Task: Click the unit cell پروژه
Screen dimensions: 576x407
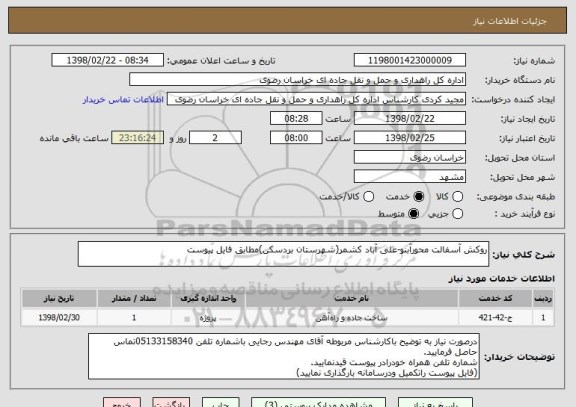Action: (x=208, y=318)
